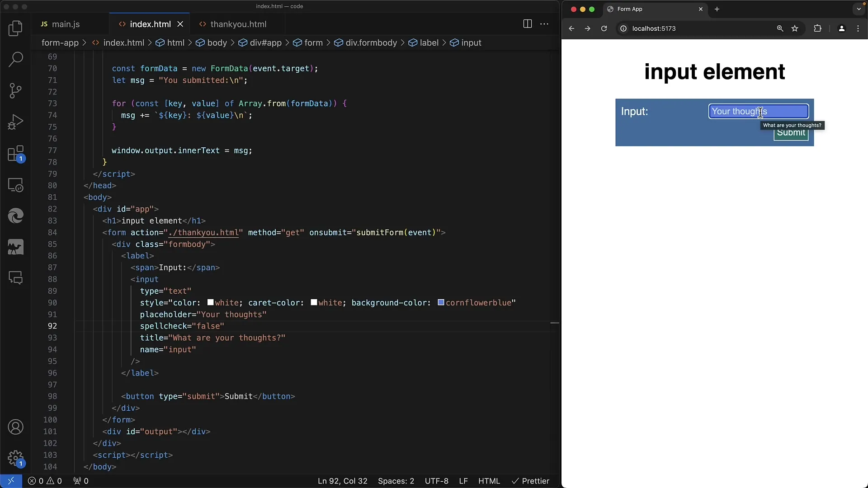The image size is (868, 488).
Task: Click the browser refresh button
Action: (604, 28)
